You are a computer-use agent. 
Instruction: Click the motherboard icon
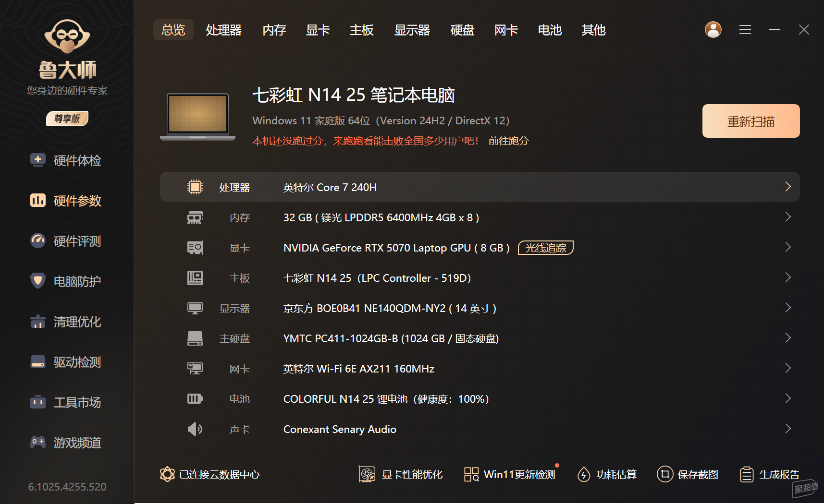(195, 278)
